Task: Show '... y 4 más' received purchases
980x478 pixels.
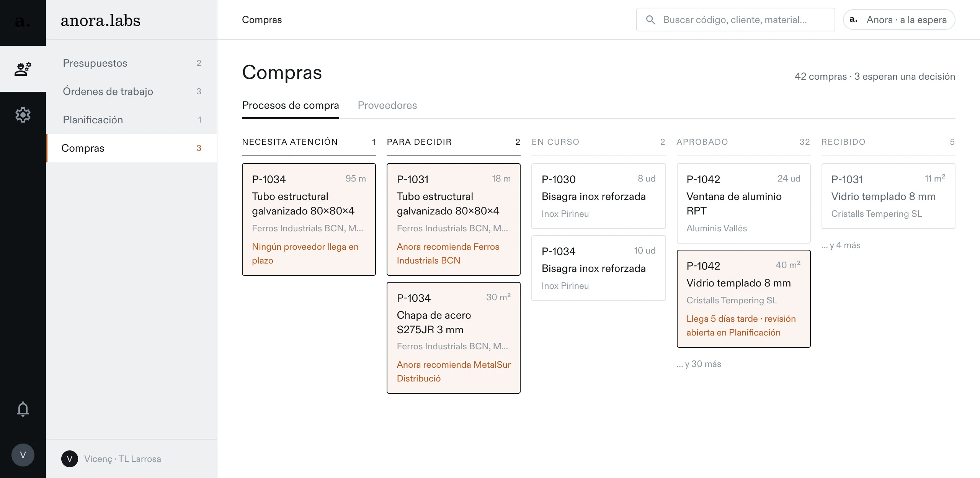Action: [841, 245]
